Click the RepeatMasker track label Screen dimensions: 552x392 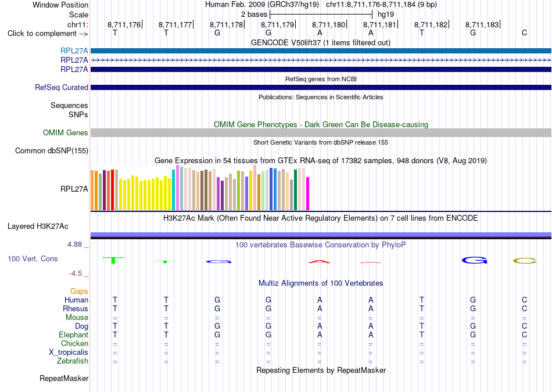64,378
